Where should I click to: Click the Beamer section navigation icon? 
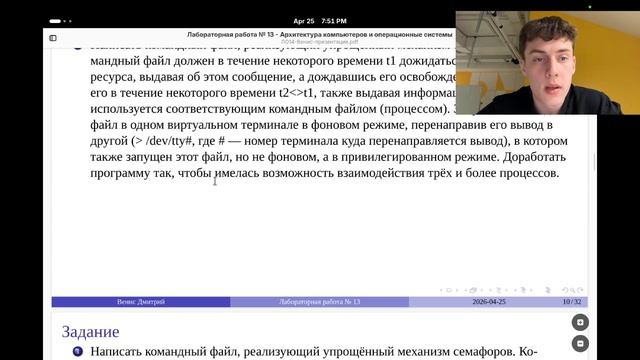(523, 290)
